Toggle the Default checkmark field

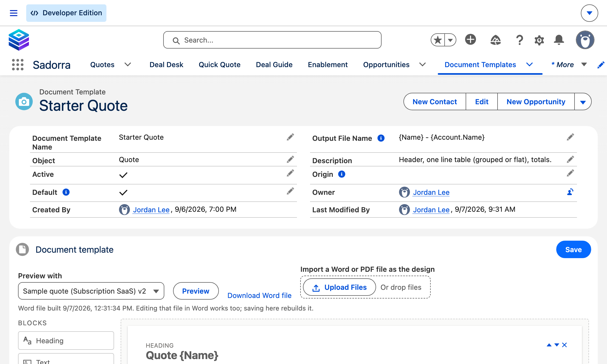pyautogui.click(x=123, y=193)
